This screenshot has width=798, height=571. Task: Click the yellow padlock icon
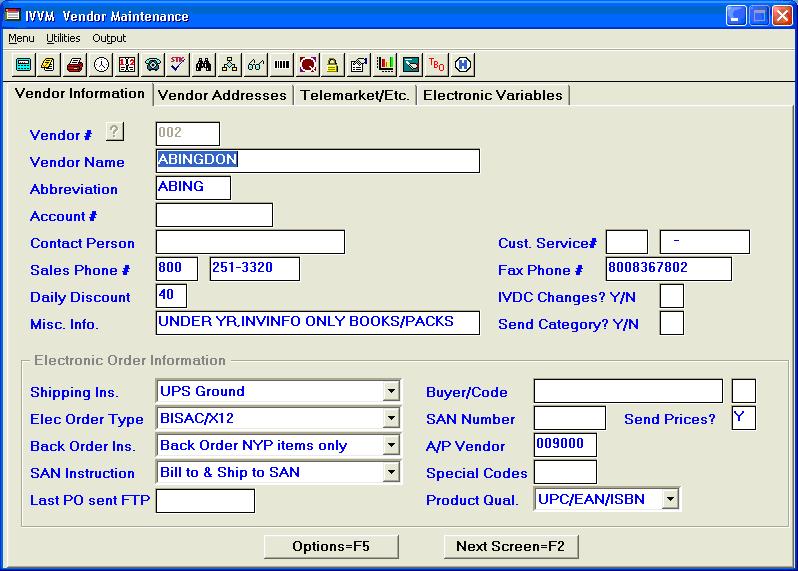[333, 65]
